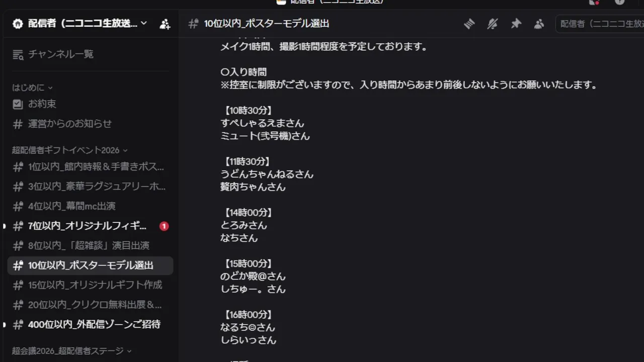Click the hash icon beside 4位以内_幕間mc出演
644x362 pixels.
pos(18,206)
